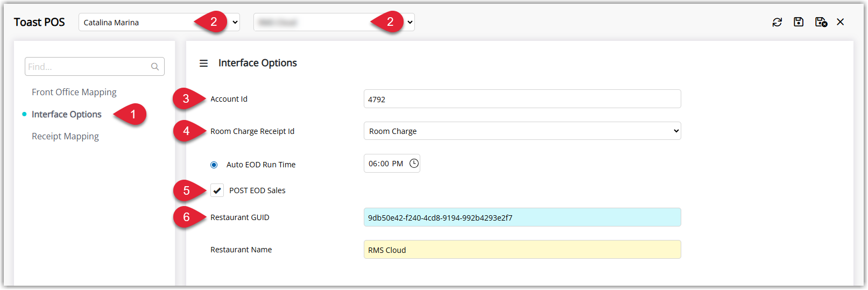
Task: Click the Account Id field showing 4792
Action: tap(523, 99)
